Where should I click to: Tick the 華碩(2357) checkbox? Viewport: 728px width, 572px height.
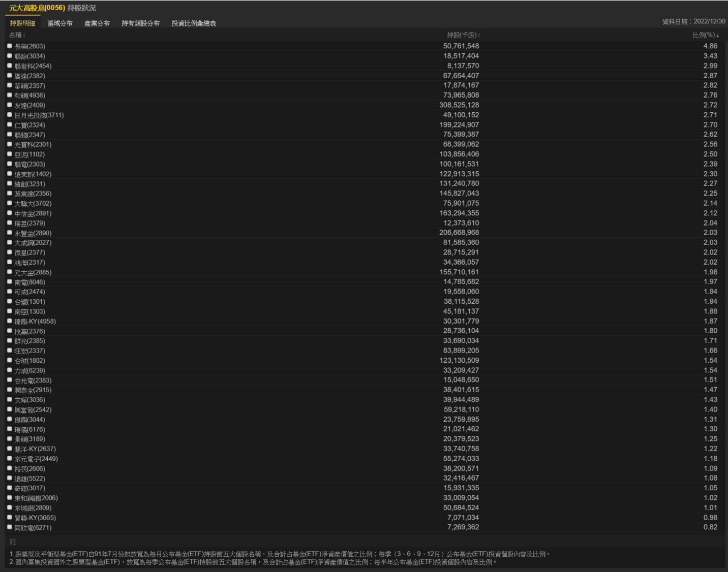pos(10,85)
